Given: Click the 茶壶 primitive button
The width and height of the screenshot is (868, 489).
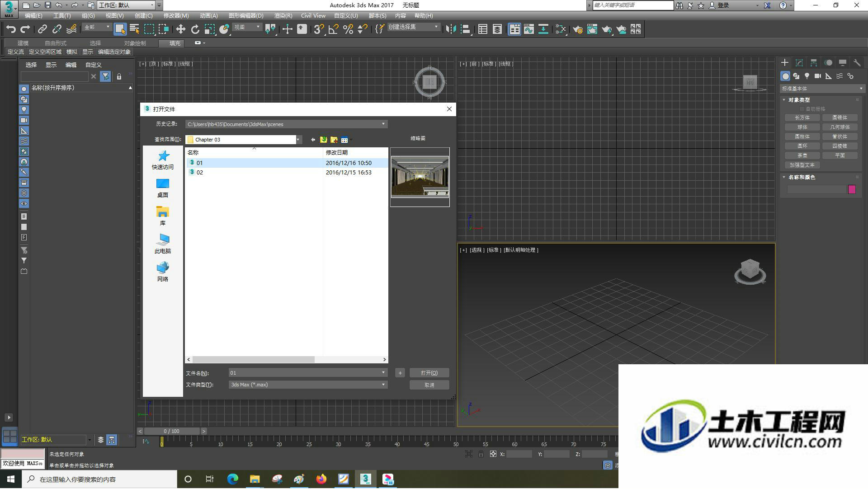Looking at the screenshot, I should [x=802, y=155].
